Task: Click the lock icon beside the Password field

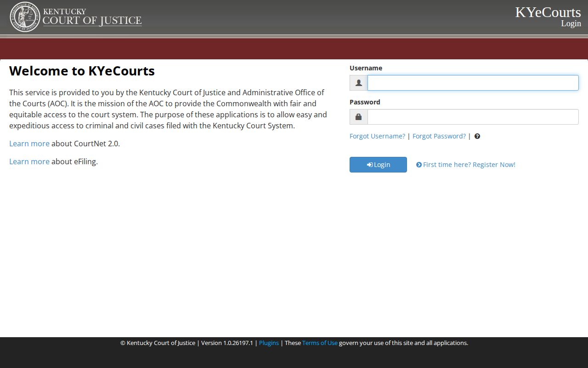Action: (x=359, y=117)
